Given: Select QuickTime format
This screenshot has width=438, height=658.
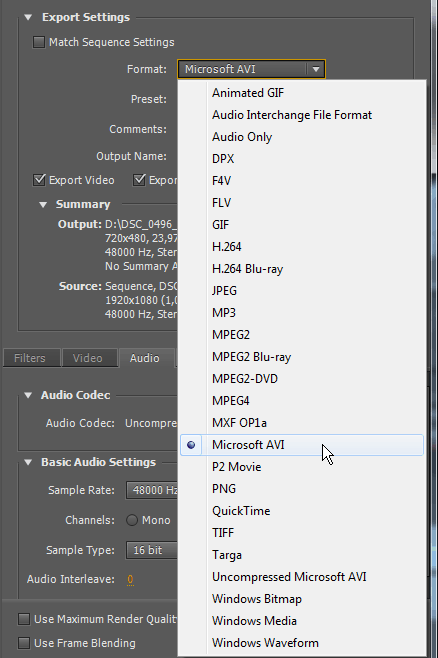Looking at the screenshot, I should coord(302,511).
